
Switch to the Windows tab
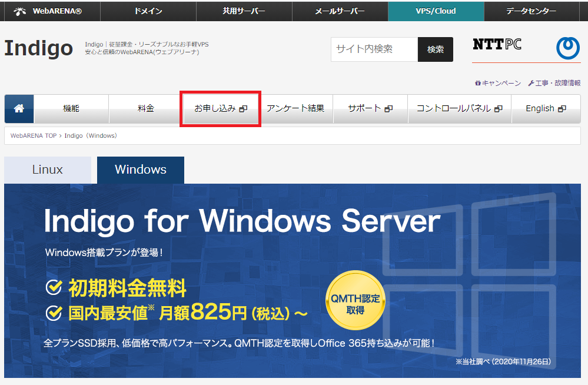pos(141,170)
